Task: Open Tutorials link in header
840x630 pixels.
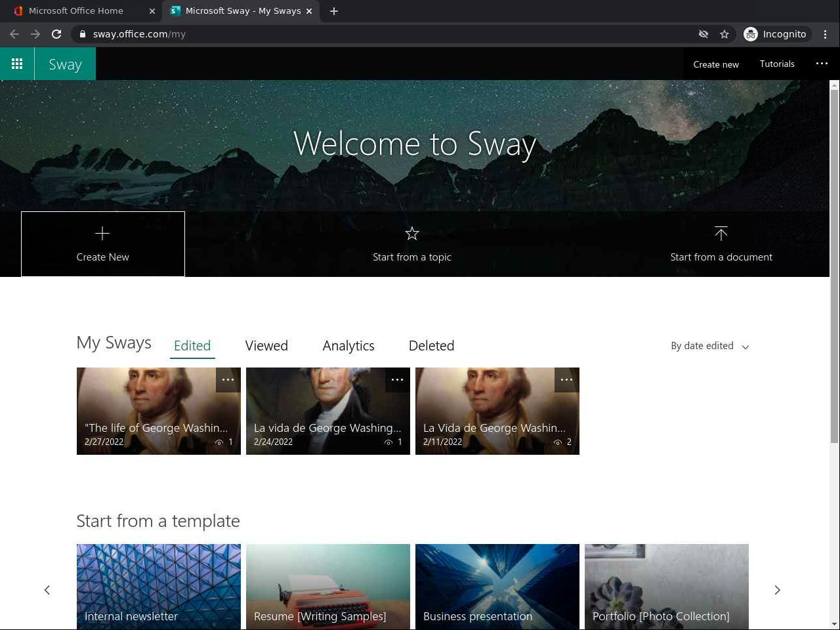Action: pyautogui.click(x=777, y=64)
